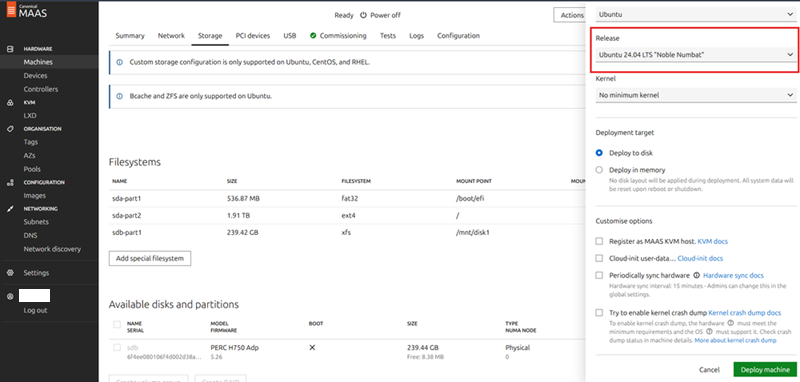
Task: Click the Hardware section icon in sidebar
Action: pyautogui.click(x=10, y=49)
